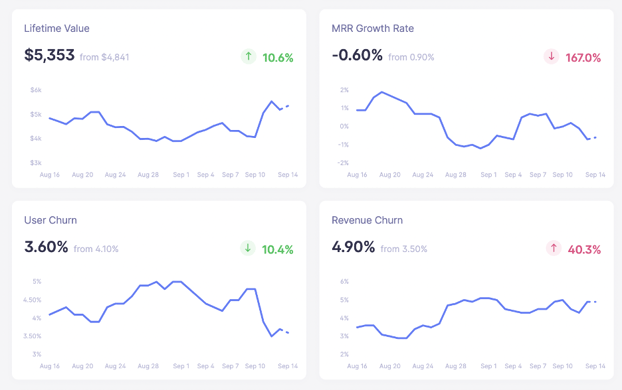Click green up arrow icon on Lifetime Value
The image size is (622, 390).
point(248,57)
